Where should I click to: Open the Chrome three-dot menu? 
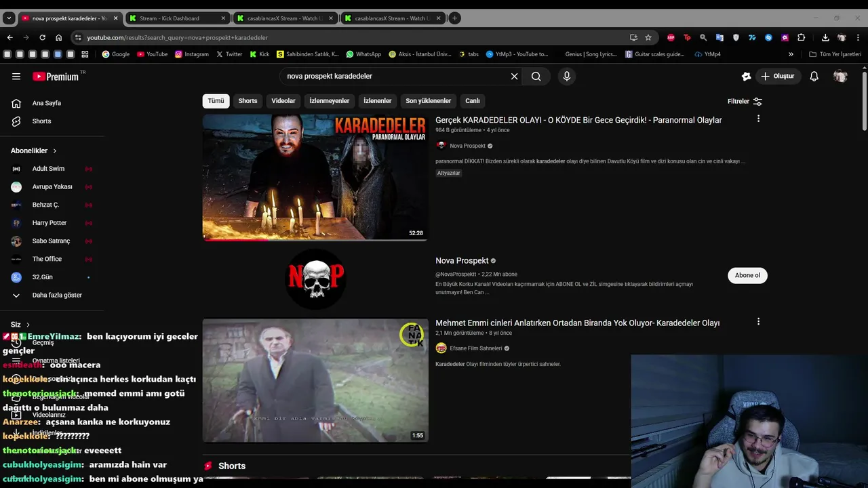coord(859,37)
